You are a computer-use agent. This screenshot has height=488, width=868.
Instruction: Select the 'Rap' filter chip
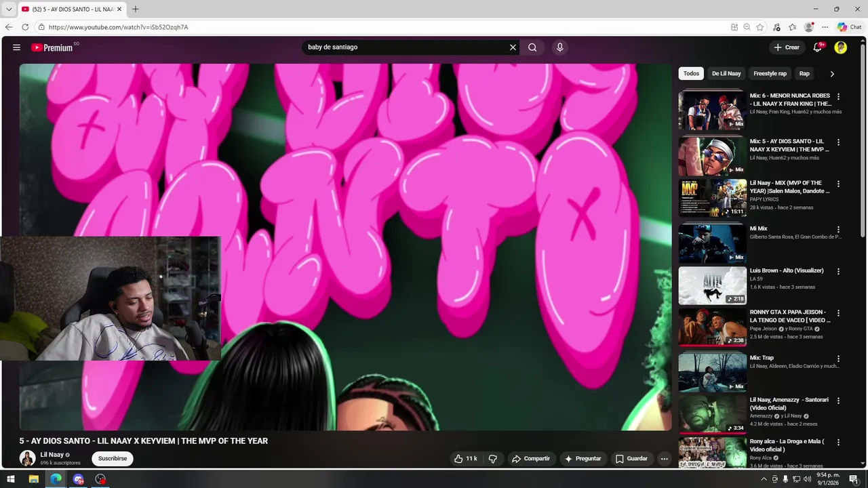coord(804,73)
